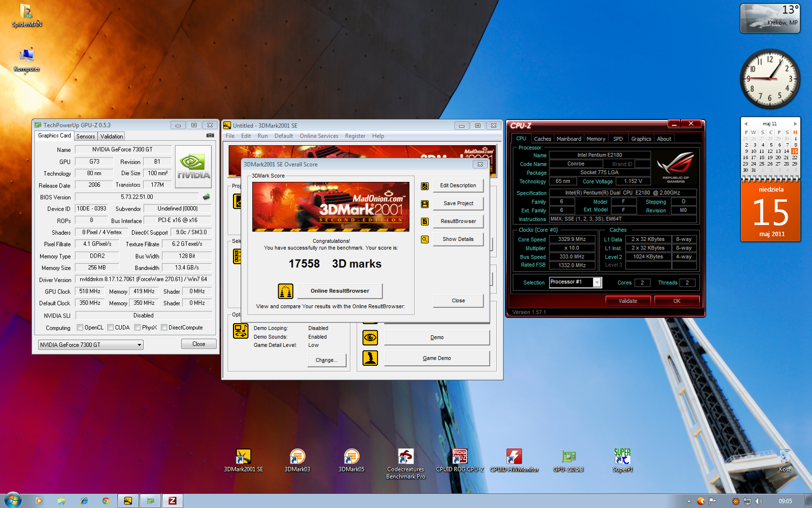Open the About tab in CPU-Z

click(x=664, y=139)
